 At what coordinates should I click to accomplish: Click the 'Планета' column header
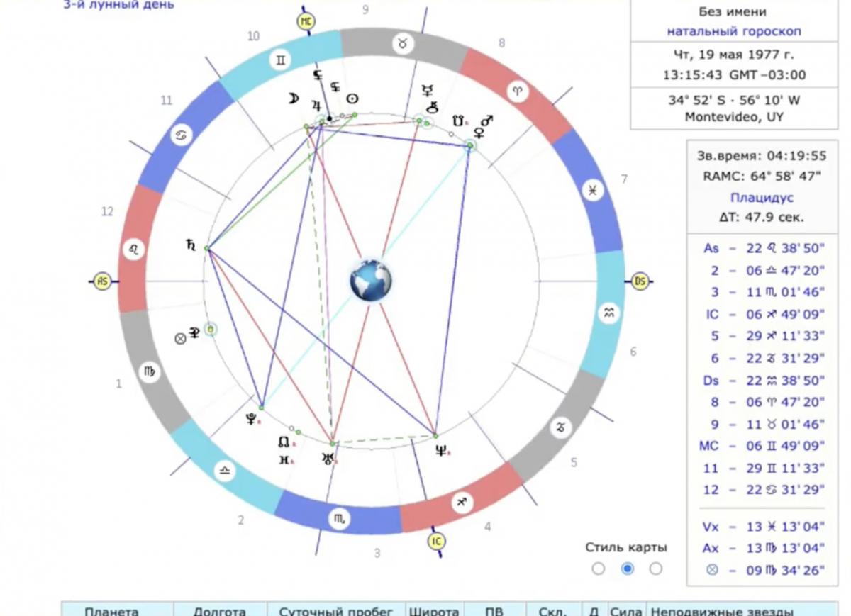(112, 612)
